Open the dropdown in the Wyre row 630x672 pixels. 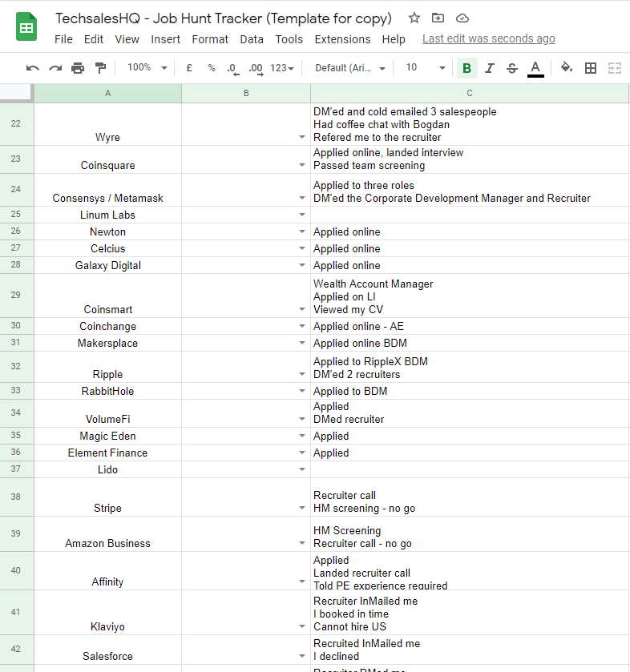(302, 137)
